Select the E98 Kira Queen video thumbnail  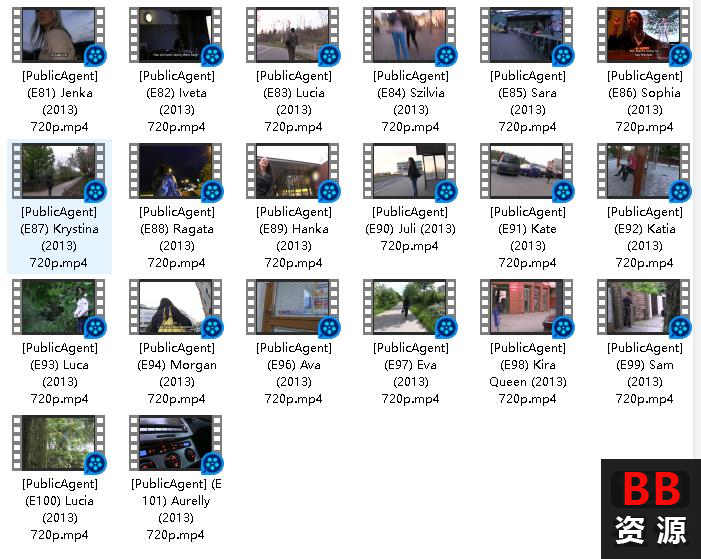coord(527,307)
